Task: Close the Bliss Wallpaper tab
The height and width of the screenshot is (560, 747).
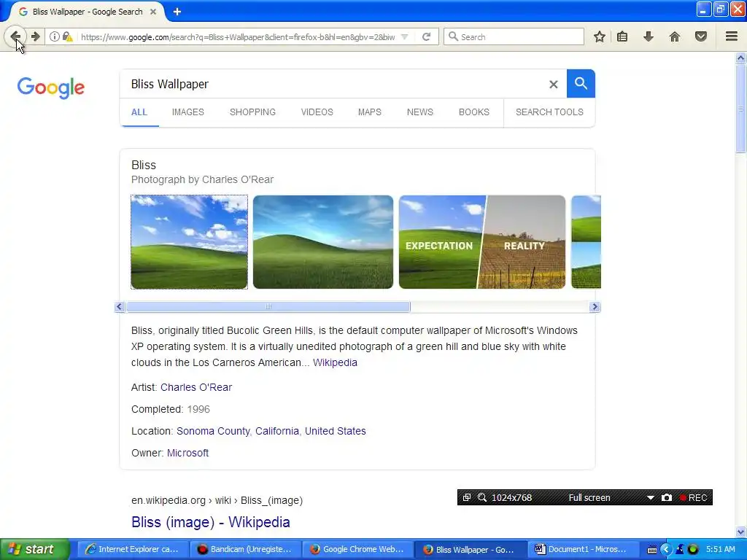Action: 153,12
